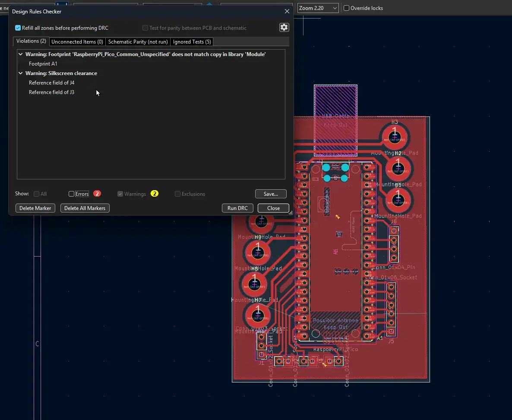
Task: Collapse the footprint mismatch warning group
Action: click(x=20, y=54)
